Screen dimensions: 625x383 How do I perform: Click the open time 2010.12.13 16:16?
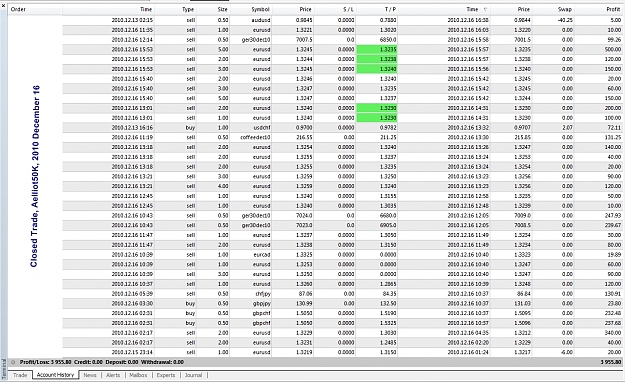pyautogui.click(x=132, y=128)
